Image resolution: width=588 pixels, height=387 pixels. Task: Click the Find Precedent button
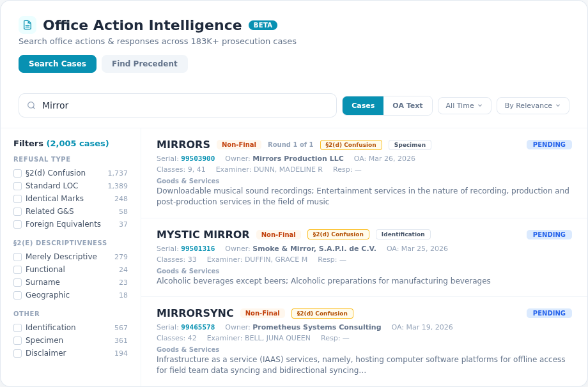point(144,64)
